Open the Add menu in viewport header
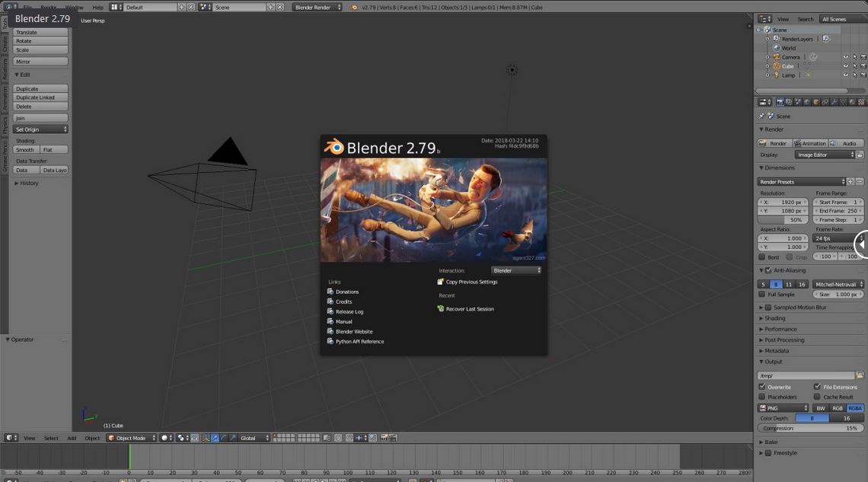868x482 pixels. 72,438
